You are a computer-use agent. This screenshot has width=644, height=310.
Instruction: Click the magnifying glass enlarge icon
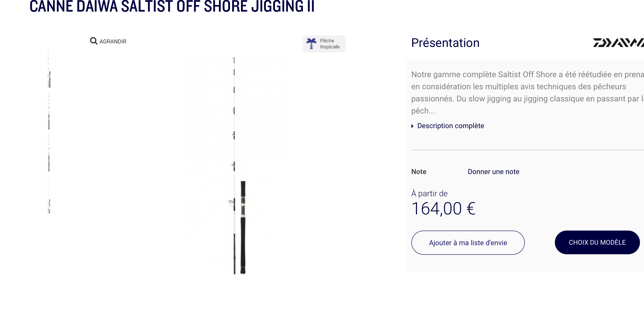(x=94, y=41)
